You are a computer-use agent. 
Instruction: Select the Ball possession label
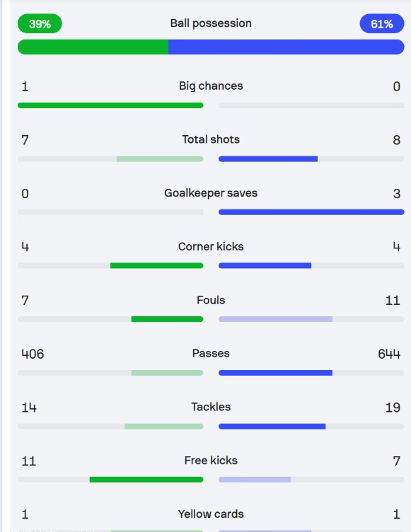211,23
